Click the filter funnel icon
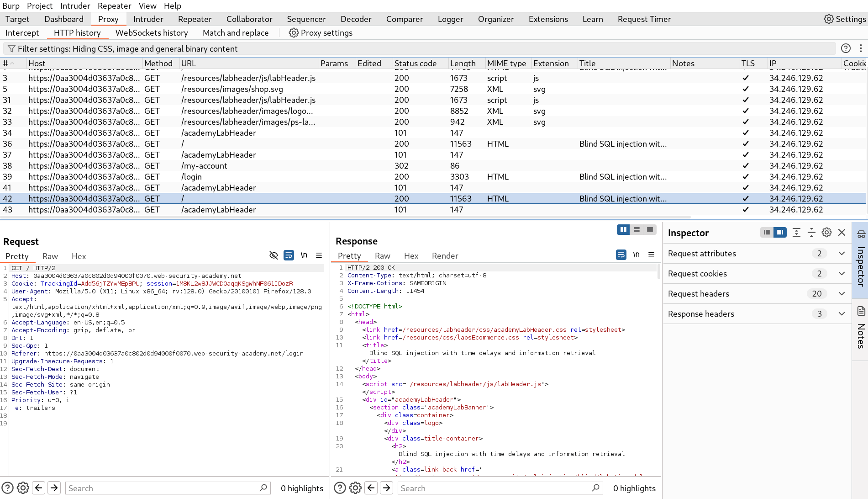The image size is (868, 499). 11,48
